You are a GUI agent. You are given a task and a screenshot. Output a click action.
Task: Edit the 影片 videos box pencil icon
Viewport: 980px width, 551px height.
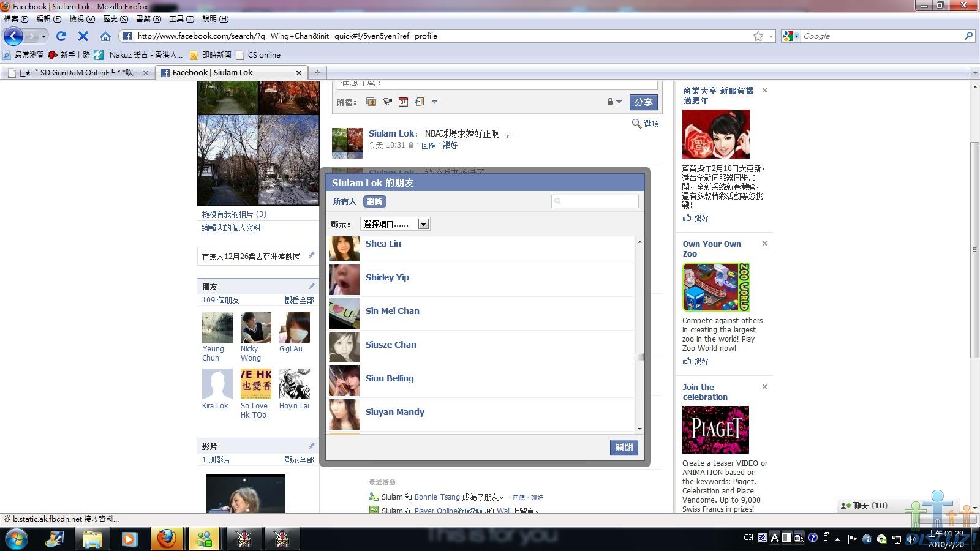pos(311,446)
